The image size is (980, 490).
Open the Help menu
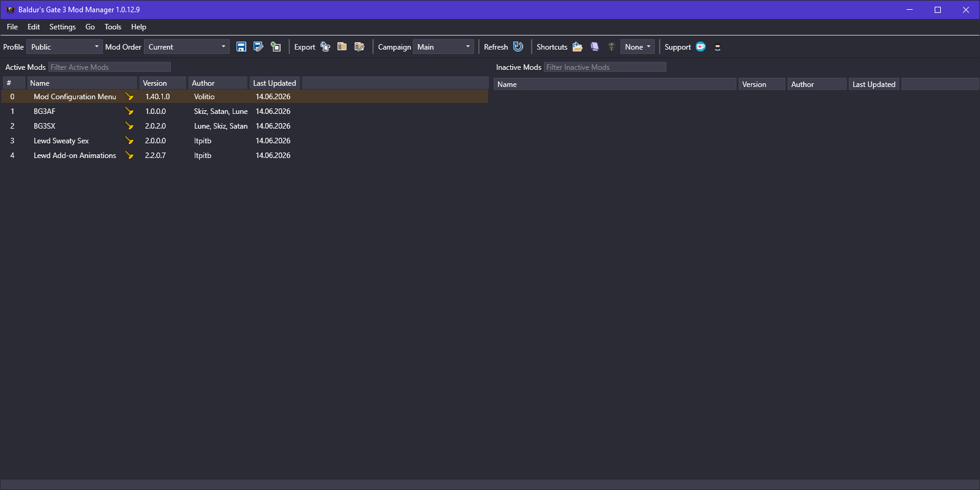coord(138,27)
